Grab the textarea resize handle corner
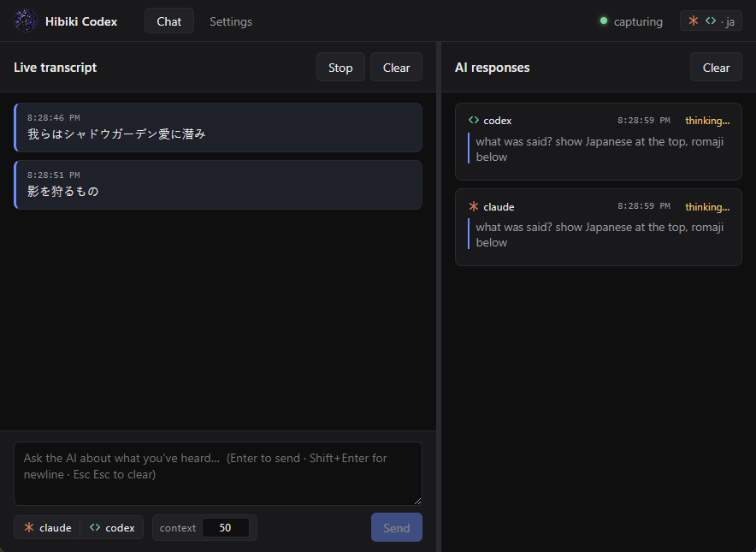This screenshot has width=756, height=552. tap(417, 501)
